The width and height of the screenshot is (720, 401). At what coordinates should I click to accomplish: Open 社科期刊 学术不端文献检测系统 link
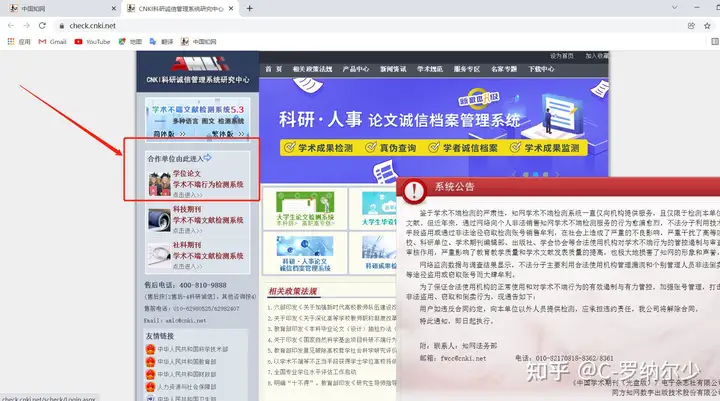[208, 250]
